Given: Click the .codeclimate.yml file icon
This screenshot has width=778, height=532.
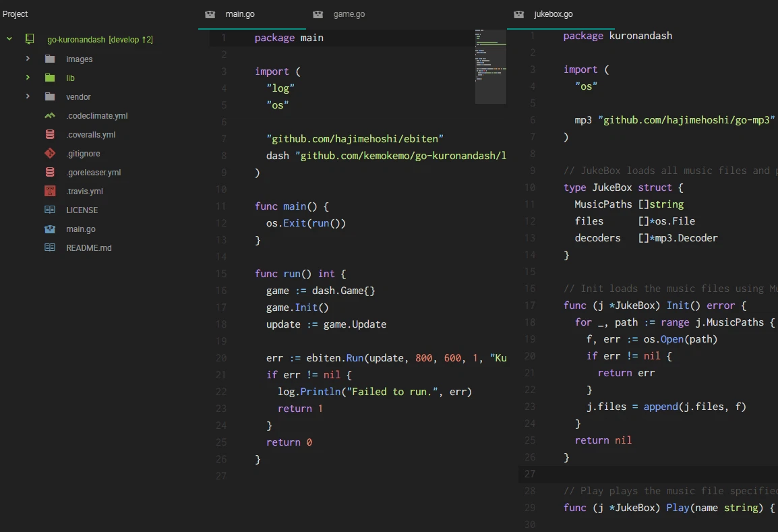Looking at the screenshot, I should (49, 115).
